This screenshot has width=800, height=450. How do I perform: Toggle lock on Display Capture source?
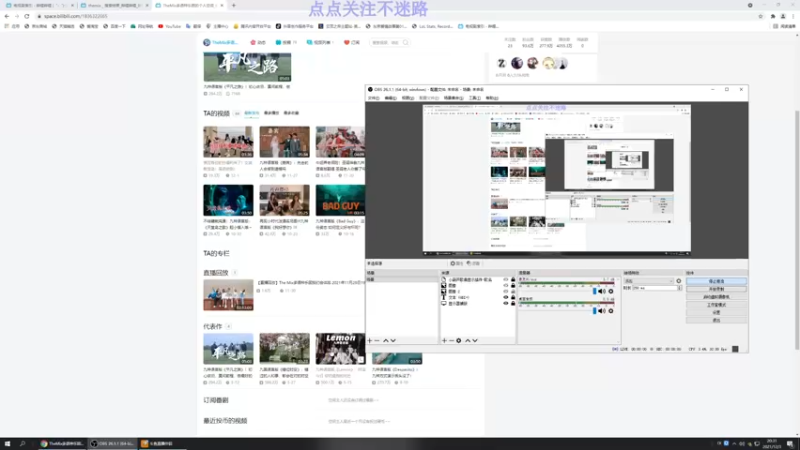point(513,304)
